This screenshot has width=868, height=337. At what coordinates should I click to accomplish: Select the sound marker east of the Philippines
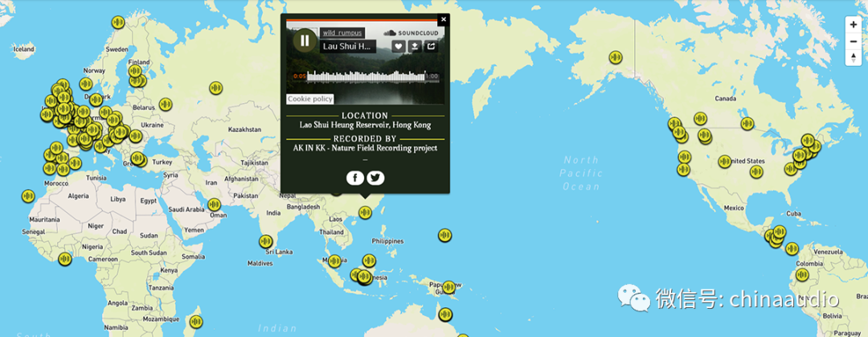point(444,235)
